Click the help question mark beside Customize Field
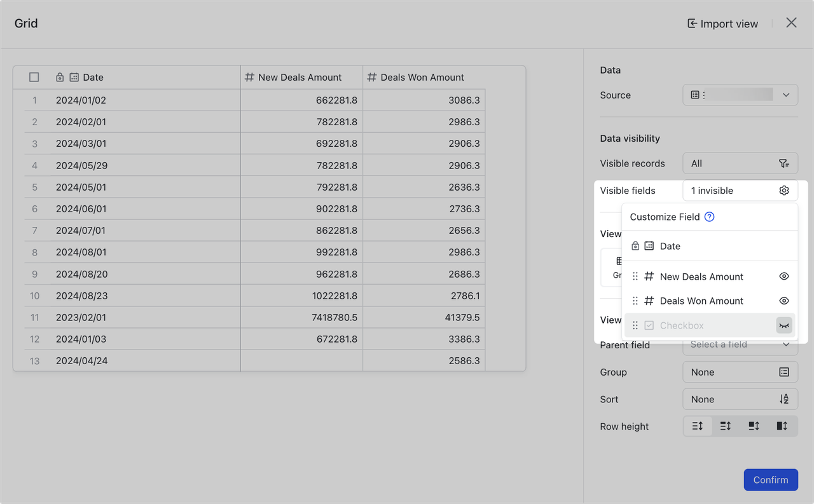 click(x=710, y=217)
